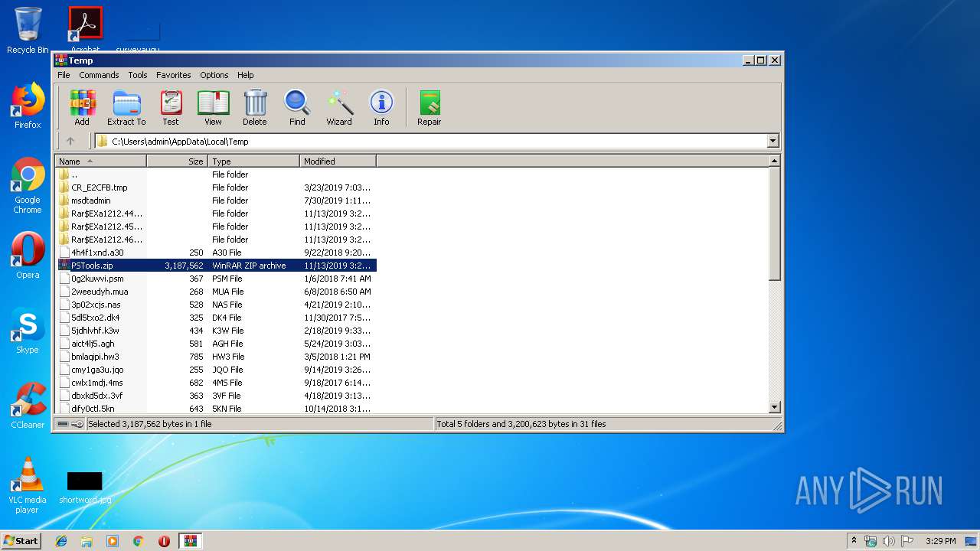Click the Opera taskbar icon
Image resolution: width=980 pixels, height=551 pixels.
coord(164,541)
